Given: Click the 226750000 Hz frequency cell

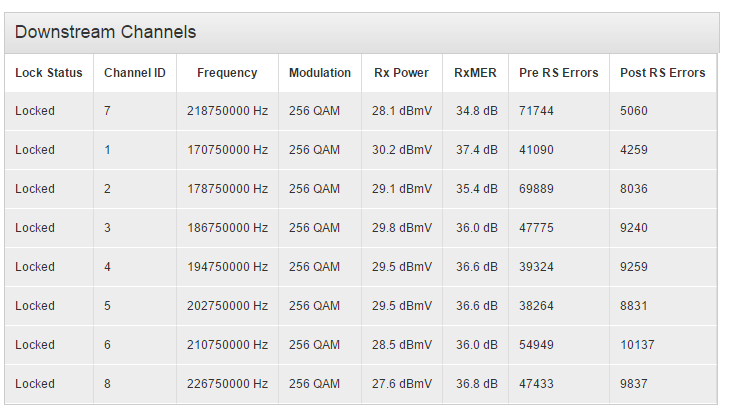Looking at the screenshot, I should tap(227, 383).
